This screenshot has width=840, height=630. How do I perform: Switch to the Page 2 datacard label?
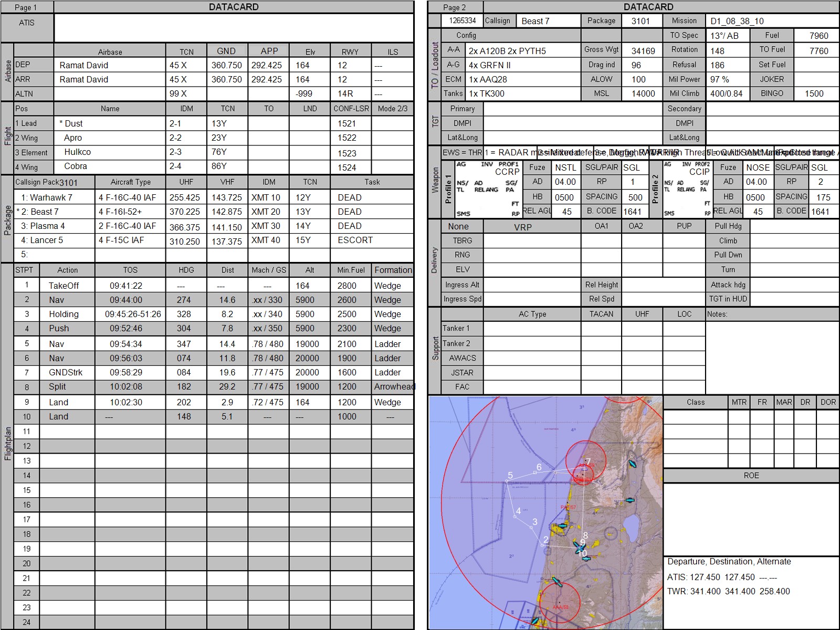455,7
